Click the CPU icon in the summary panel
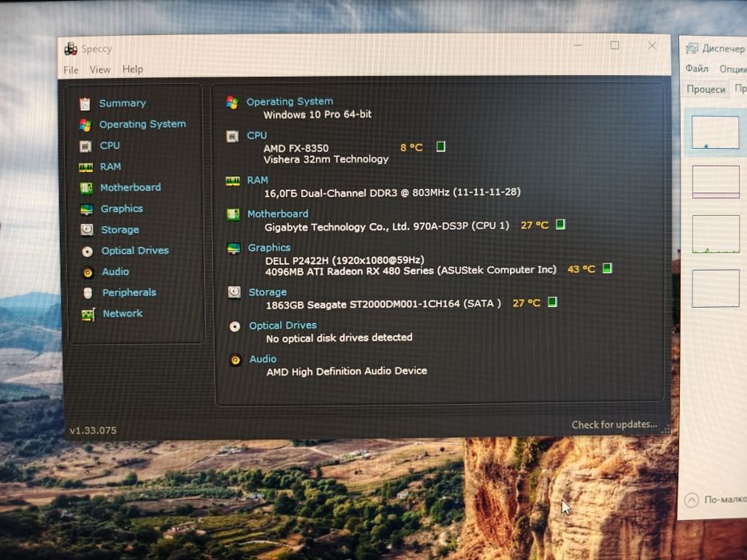The image size is (747, 560). [232, 137]
